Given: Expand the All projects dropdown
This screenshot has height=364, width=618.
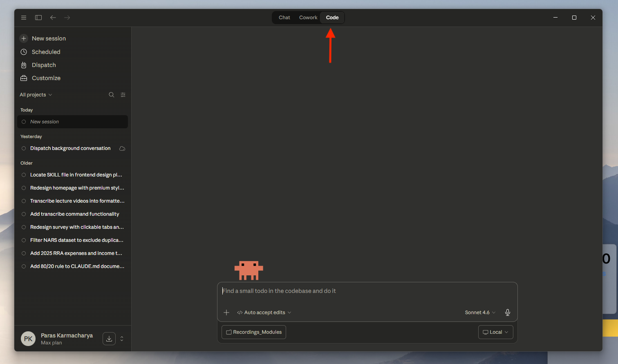Looking at the screenshot, I should click(x=36, y=95).
